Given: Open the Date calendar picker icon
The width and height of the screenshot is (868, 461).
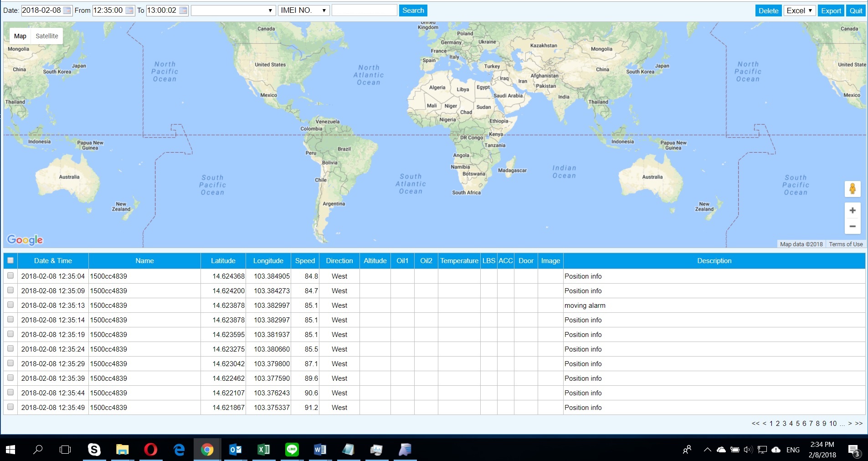Looking at the screenshot, I should 67,10.
